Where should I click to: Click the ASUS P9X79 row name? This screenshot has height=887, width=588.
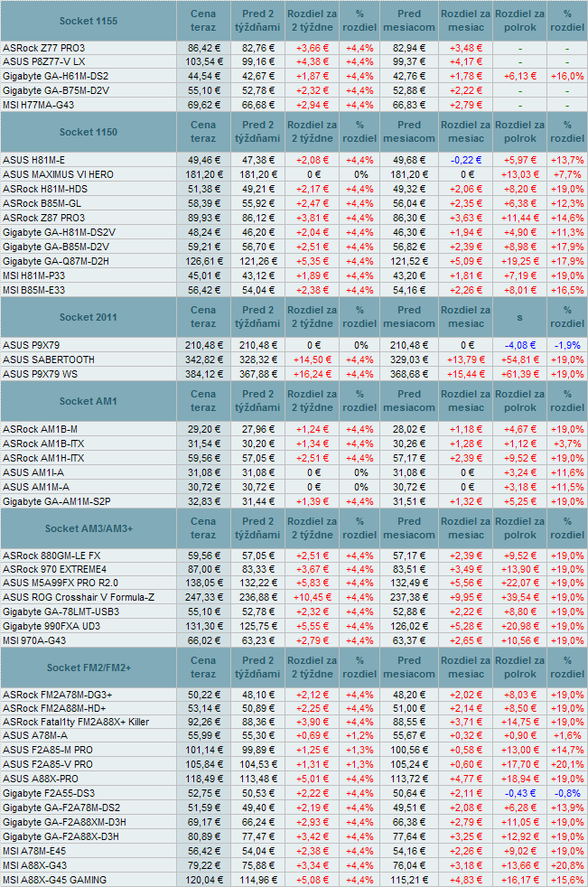click(x=31, y=345)
